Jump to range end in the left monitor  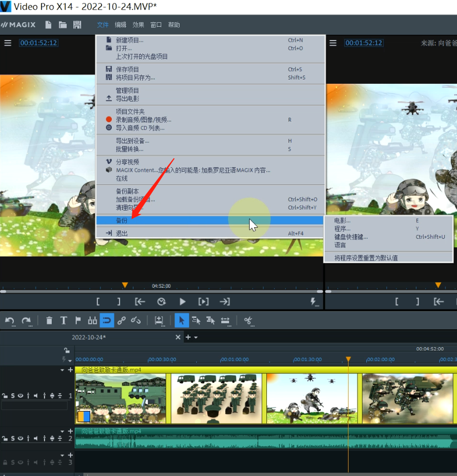click(x=225, y=302)
